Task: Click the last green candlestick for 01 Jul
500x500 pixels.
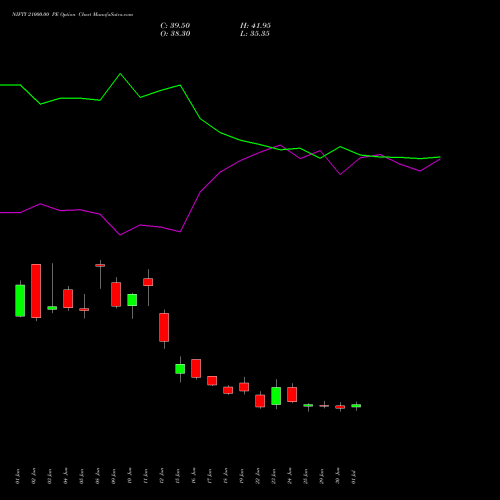Action: point(356,406)
